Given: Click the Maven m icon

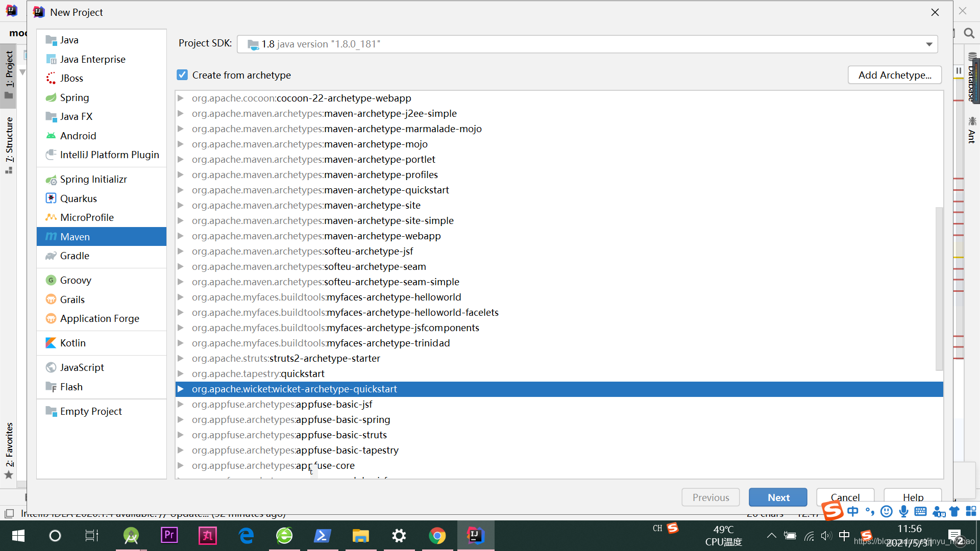Looking at the screenshot, I should click(51, 237).
